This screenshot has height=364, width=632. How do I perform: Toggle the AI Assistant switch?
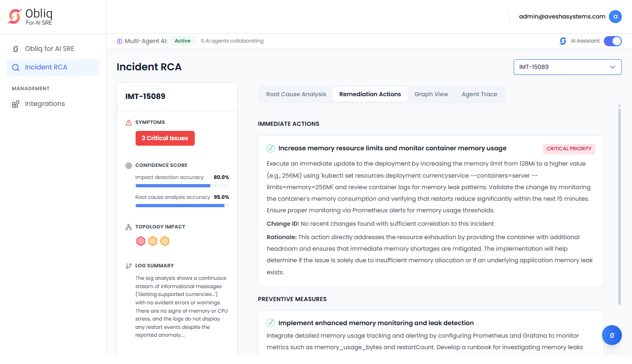pyautogui.click(x=613, y=41)
